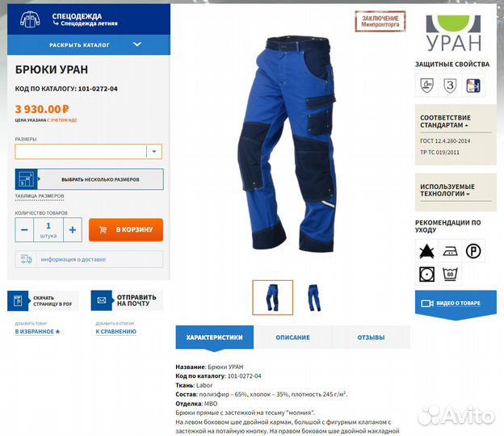Switch to the ОТЗЫВЫ tab

coord(372,337)
